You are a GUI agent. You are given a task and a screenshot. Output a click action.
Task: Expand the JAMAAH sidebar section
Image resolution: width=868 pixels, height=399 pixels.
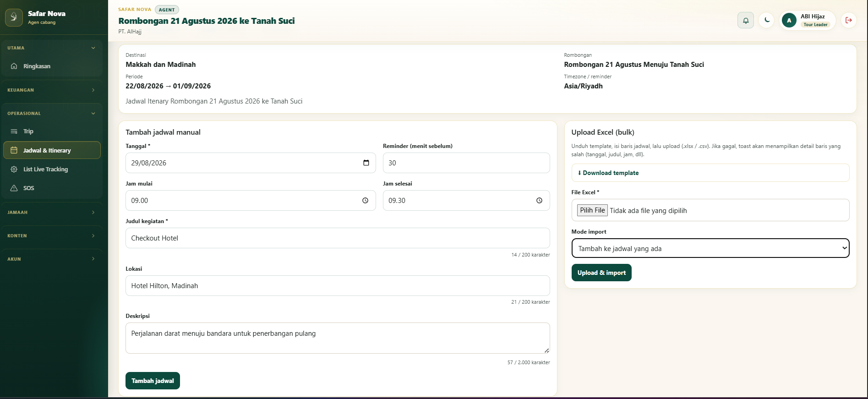(x=52, y=213)
